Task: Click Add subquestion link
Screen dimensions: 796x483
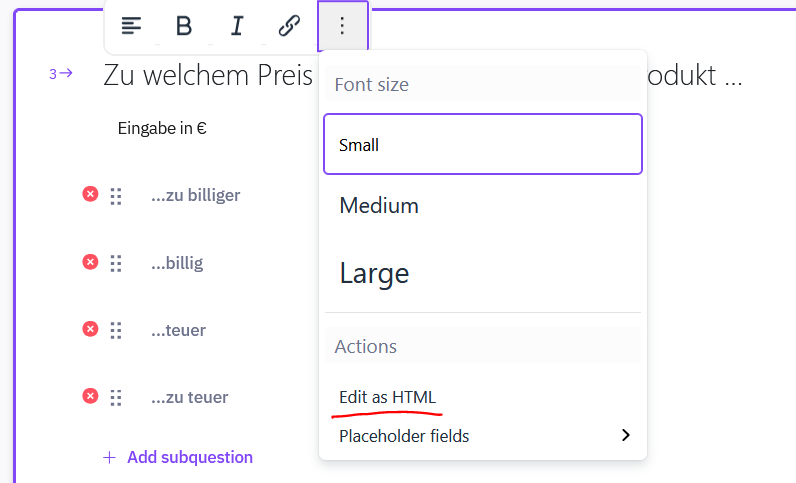Action: [189, 457]
